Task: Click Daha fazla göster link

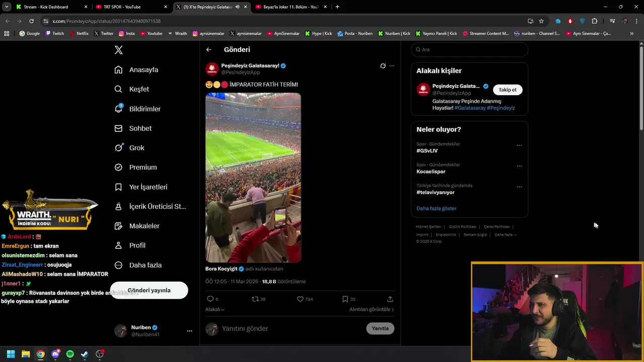Action: click(x=436, y=209)
